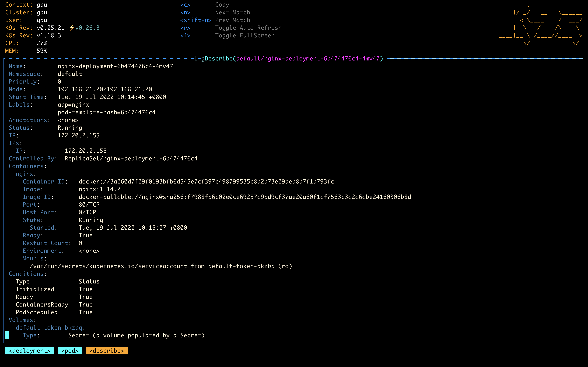Click the cyan cursor block at bottom

(7, 335)
